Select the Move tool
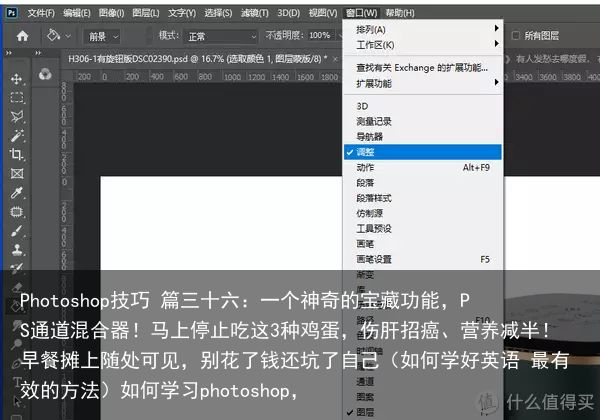 (x=16, y=79)
